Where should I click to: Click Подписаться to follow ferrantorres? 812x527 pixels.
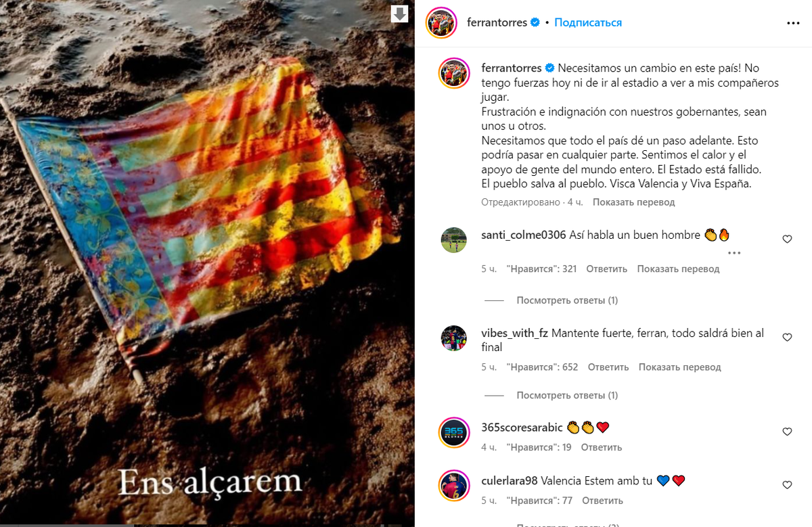coord(588,22)
